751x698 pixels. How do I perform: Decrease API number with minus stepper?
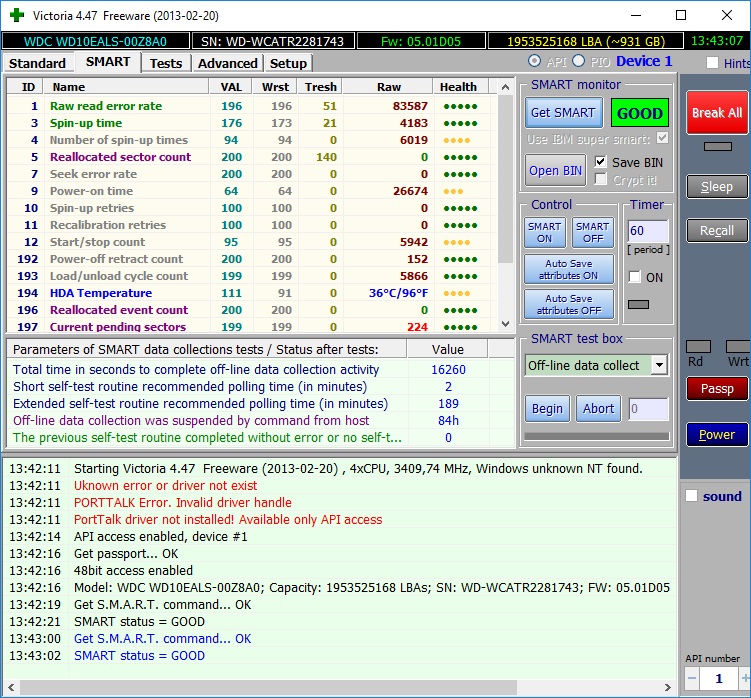coord(692,678)
